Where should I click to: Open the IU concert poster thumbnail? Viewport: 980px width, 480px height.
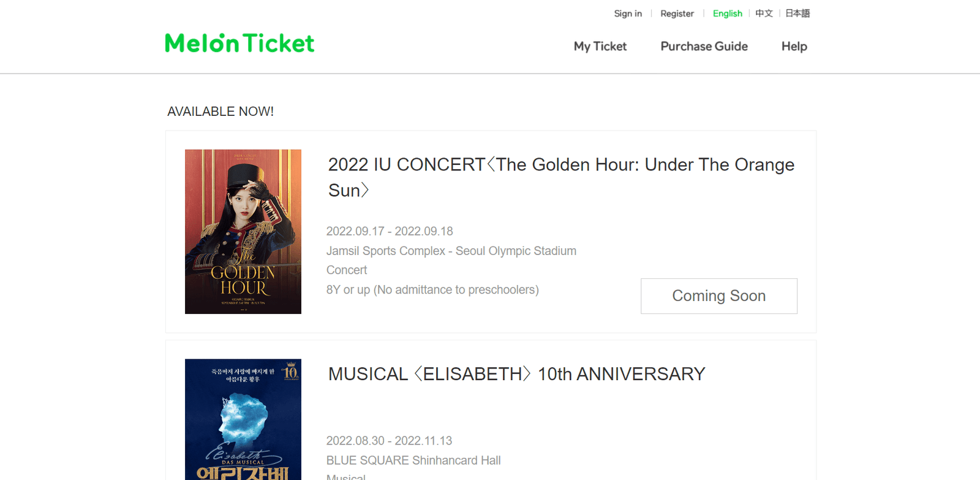click(x=243, y=231)
